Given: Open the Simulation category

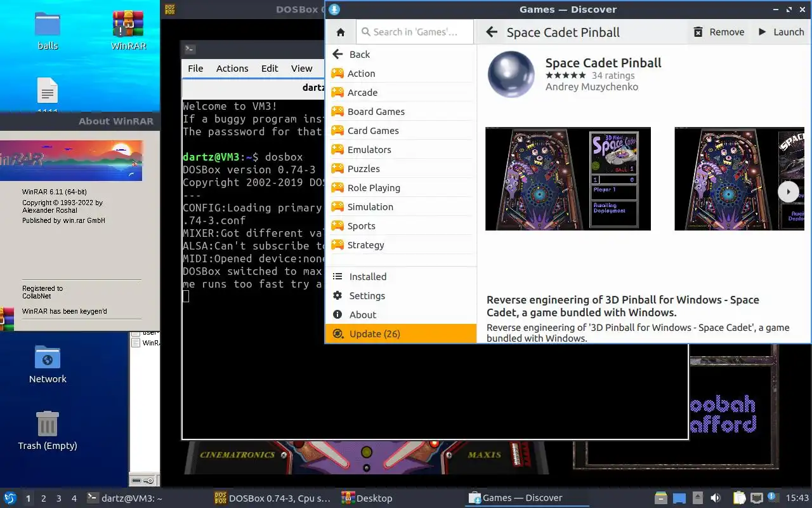Looking at the screenshot, I should coord(400,207).
